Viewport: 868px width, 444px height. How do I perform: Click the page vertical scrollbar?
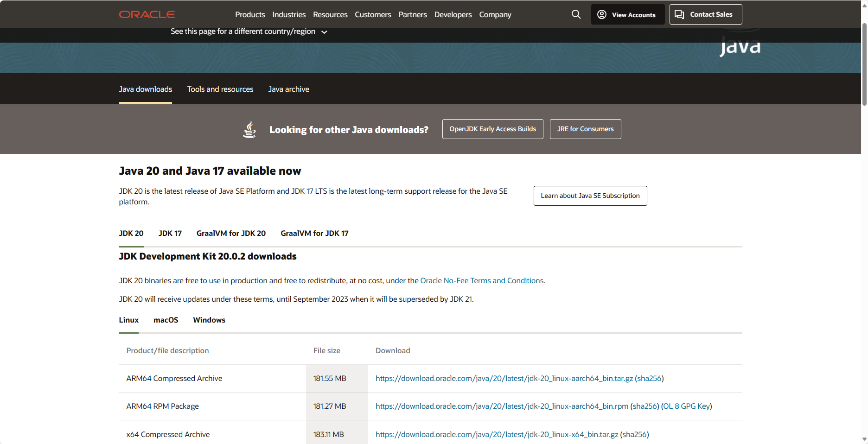tap(864, 65)
